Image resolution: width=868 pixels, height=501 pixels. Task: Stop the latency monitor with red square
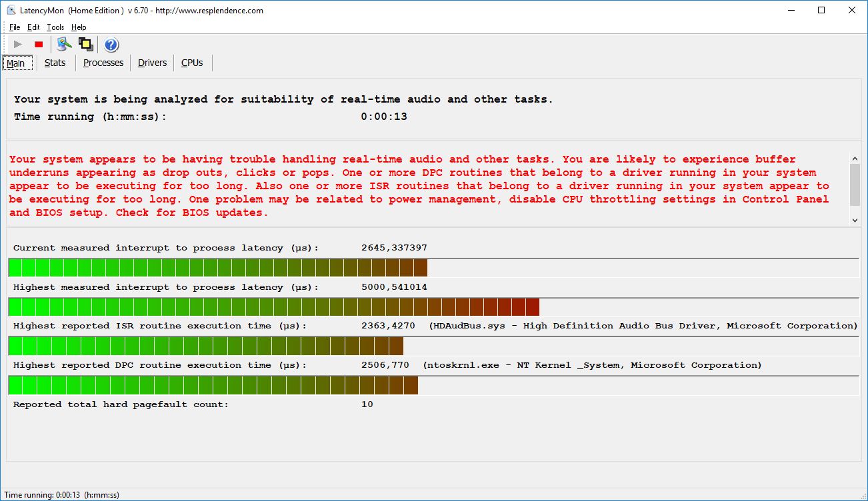[x=39, y=45]
